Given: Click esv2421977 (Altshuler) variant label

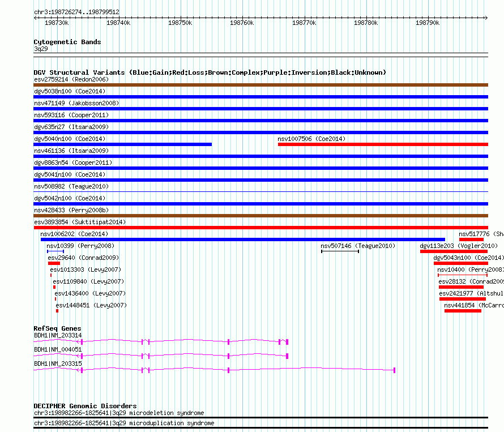Looking at the screenshot, I should (x=472, y=293).
